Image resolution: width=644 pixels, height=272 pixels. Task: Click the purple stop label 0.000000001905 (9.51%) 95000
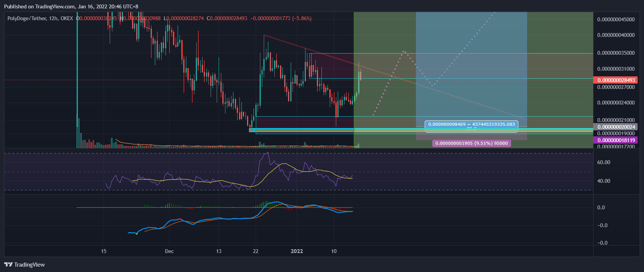coord(472,143)
